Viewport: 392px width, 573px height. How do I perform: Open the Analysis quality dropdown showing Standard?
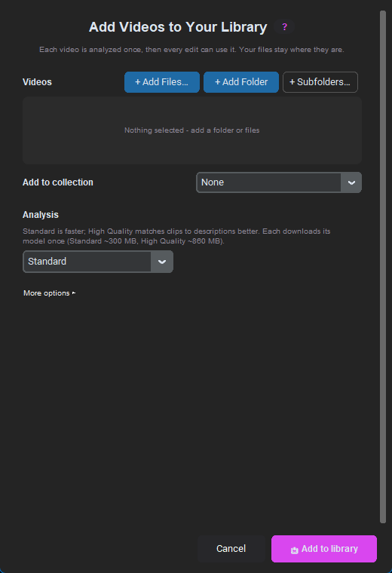click(98, 262)
